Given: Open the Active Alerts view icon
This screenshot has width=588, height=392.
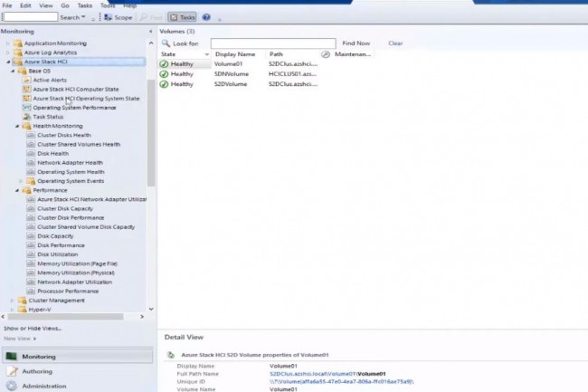Looking at the screenshot, I should [x=26, y=80].
